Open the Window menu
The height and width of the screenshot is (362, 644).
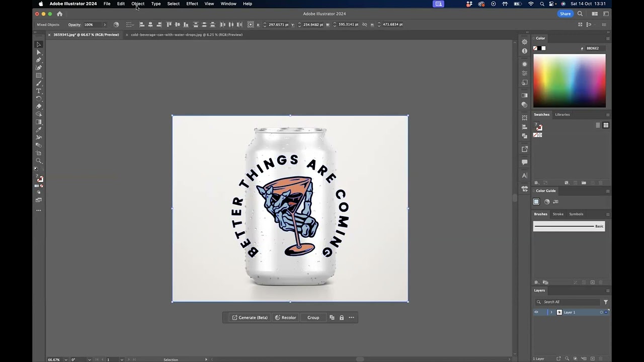pyautogui.click(x=228, y=4)
